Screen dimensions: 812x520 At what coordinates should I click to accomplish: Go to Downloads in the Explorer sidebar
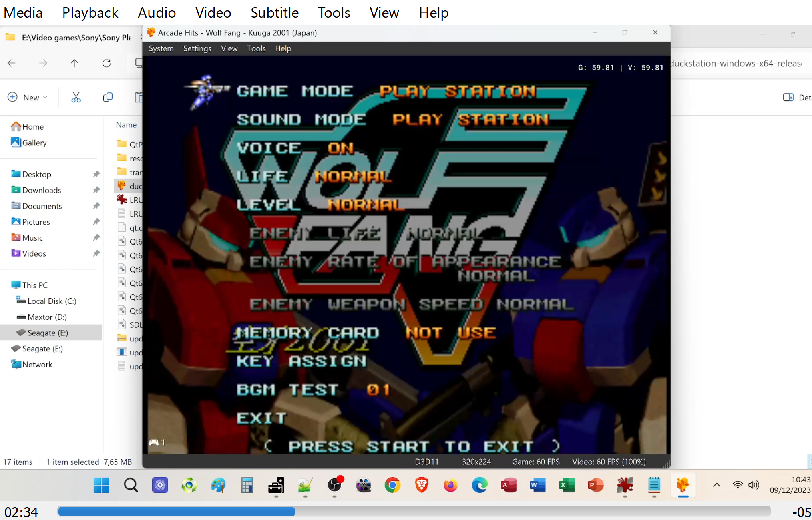(x=42, y=190)
